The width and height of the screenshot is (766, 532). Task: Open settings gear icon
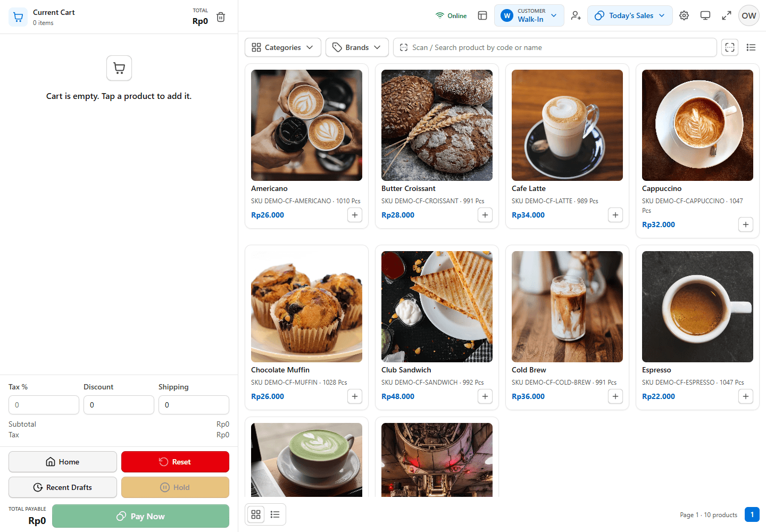[684, 15]
